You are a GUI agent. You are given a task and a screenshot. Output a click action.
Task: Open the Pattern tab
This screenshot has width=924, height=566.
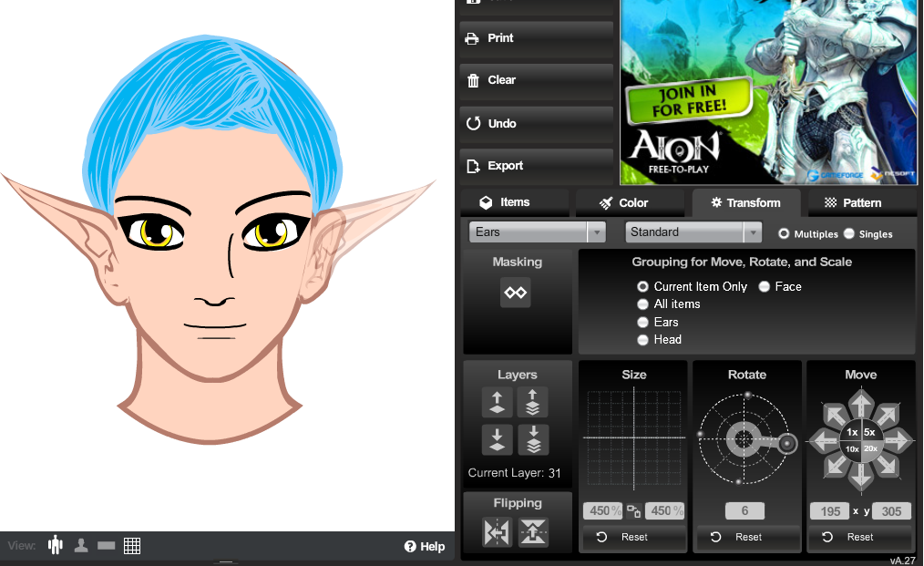(x=853, y=202)
